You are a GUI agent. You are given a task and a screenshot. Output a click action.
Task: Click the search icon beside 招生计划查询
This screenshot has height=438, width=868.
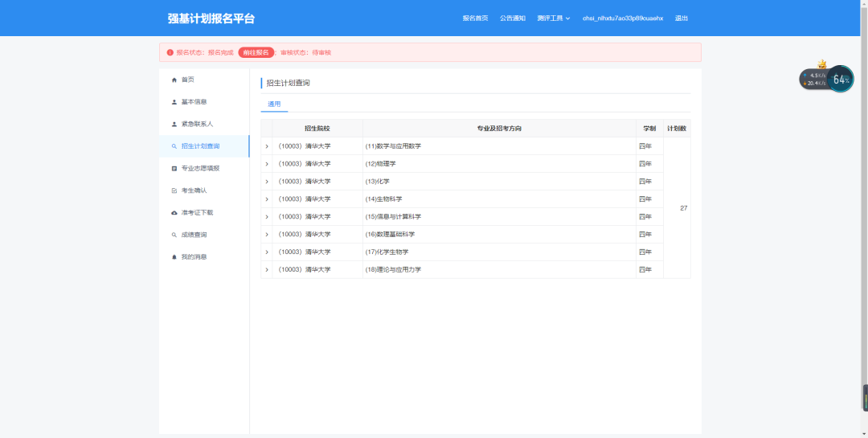tap(174, 146)
